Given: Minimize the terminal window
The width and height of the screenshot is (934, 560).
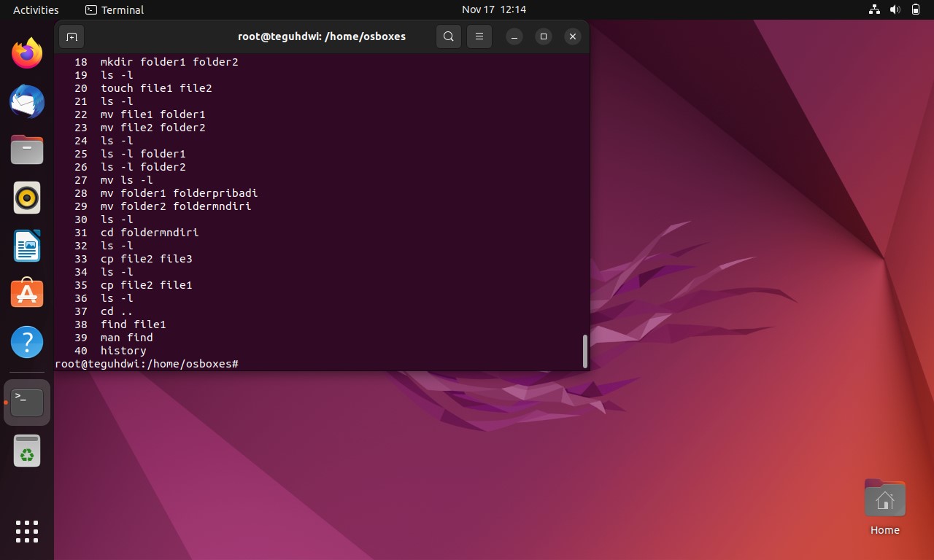Looking at the screenshot, I should click(514, 36).
